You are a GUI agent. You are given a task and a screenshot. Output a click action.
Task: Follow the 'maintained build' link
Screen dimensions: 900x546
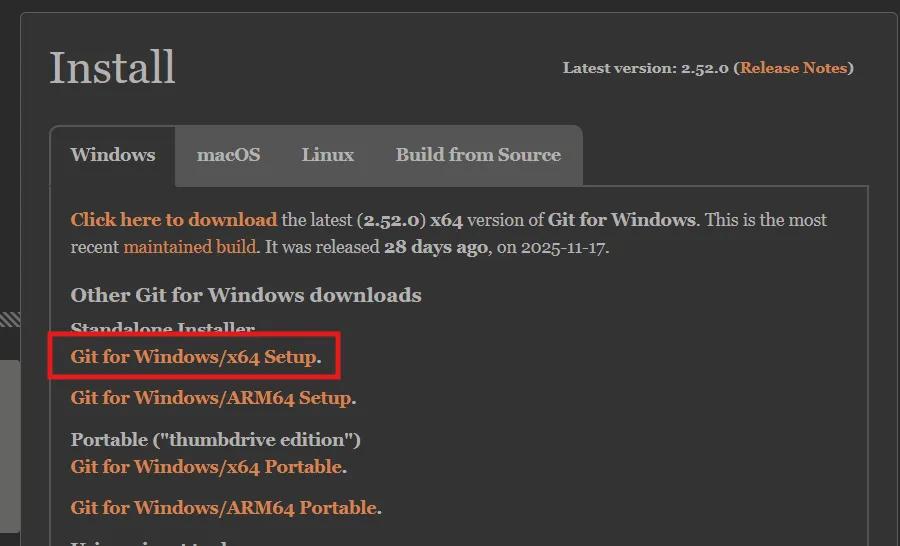[x=189, y=246]
